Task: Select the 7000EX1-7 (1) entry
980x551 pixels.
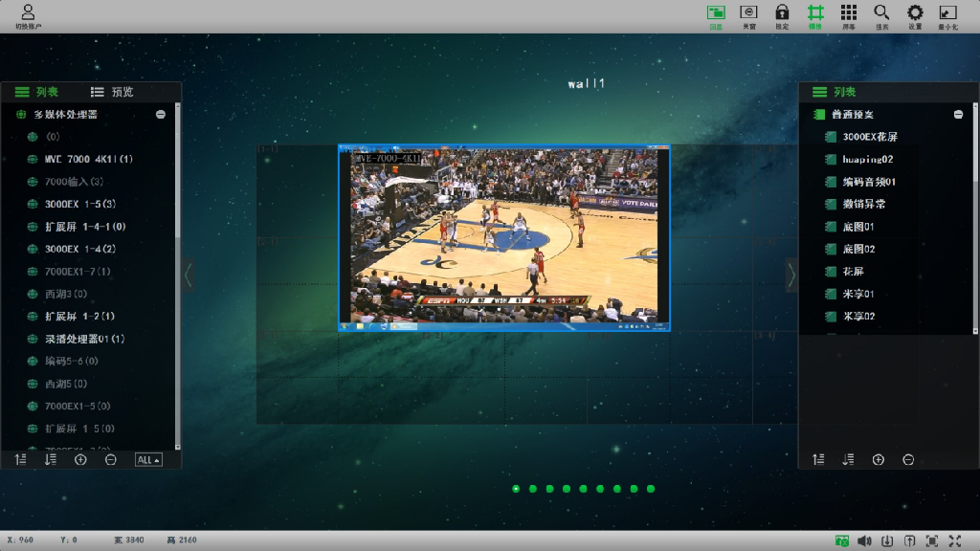Action: [78, 272]
